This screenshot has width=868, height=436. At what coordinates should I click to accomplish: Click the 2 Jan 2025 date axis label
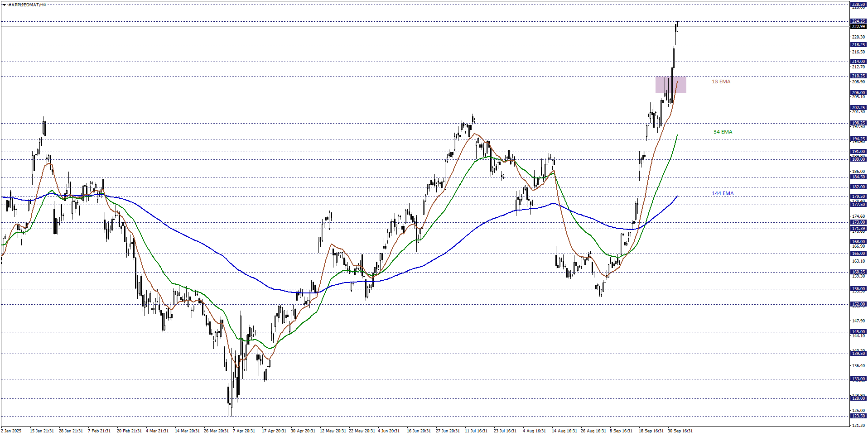pyautogui.click(x=11, y=431)
